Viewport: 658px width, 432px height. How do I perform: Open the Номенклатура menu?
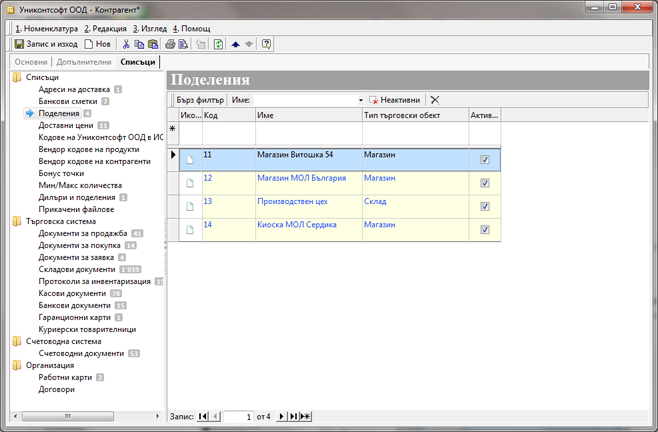point(47,29)
